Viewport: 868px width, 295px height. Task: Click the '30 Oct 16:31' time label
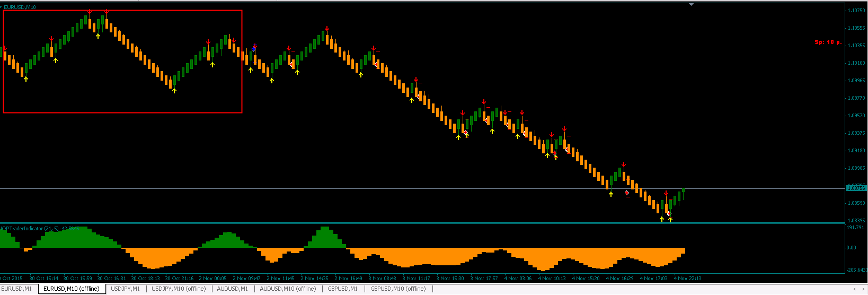click(112, 278)
